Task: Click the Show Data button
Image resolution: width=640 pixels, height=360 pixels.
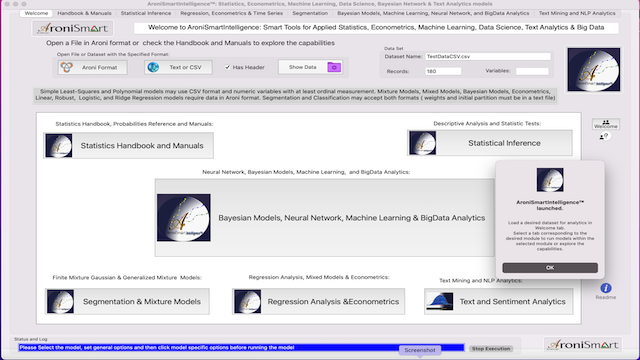Action: [310, 67]
